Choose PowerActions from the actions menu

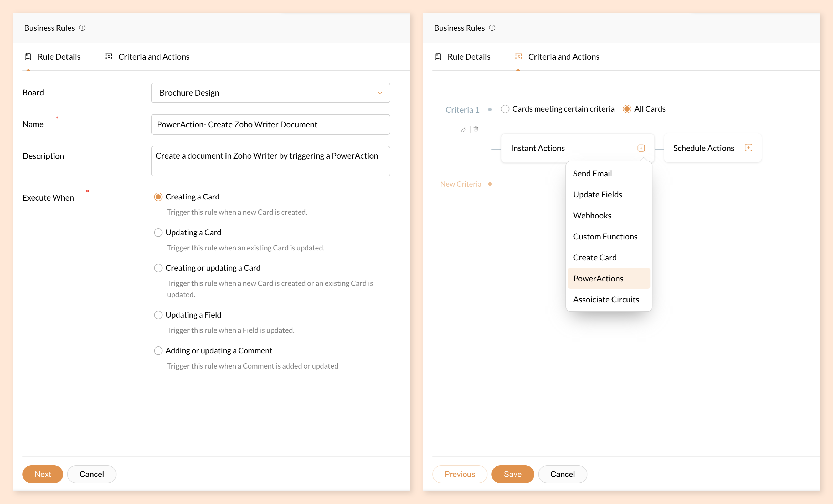click(x=598, y=278)
